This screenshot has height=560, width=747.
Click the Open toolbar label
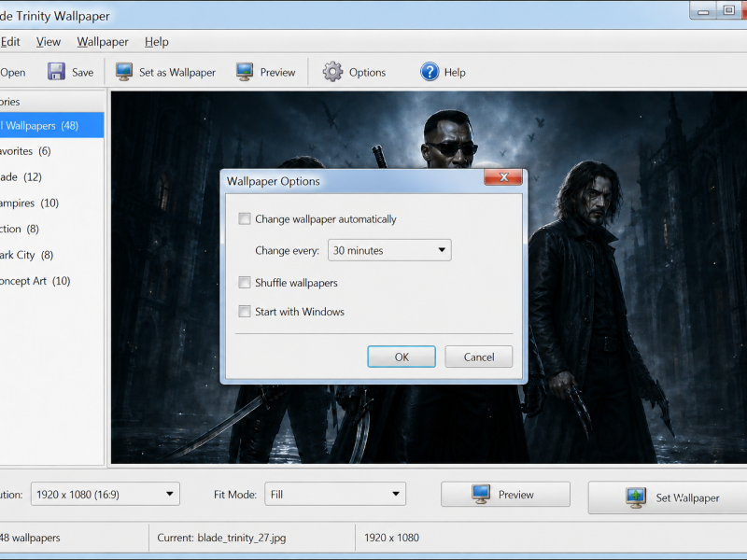click(x=13, y=73)
